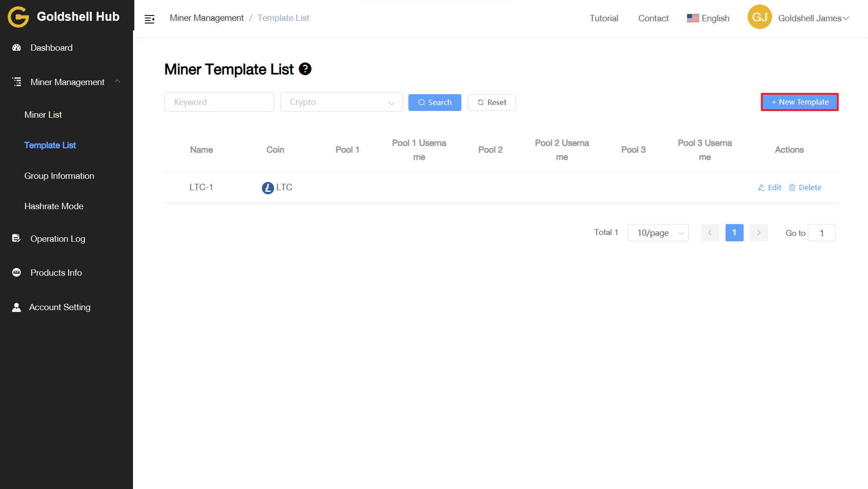Open the help question mark icon

305,69
